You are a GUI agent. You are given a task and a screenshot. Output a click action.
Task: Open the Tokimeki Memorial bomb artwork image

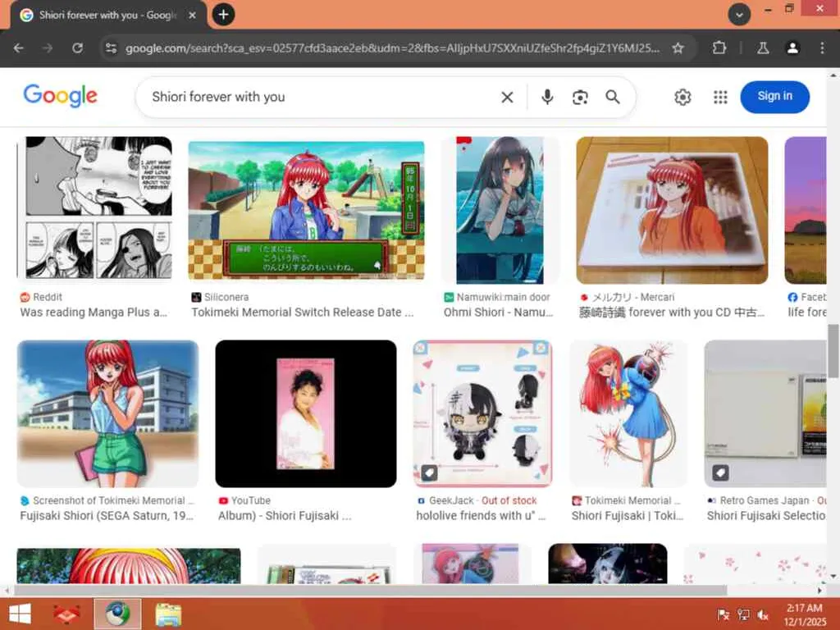point(628,413)
